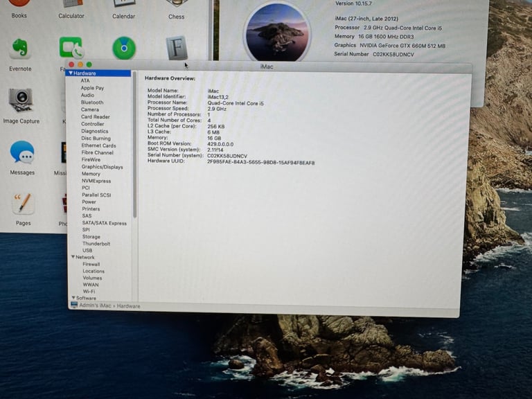
Task: Open the Messages app icon
Action: click(x=22, y=152)
